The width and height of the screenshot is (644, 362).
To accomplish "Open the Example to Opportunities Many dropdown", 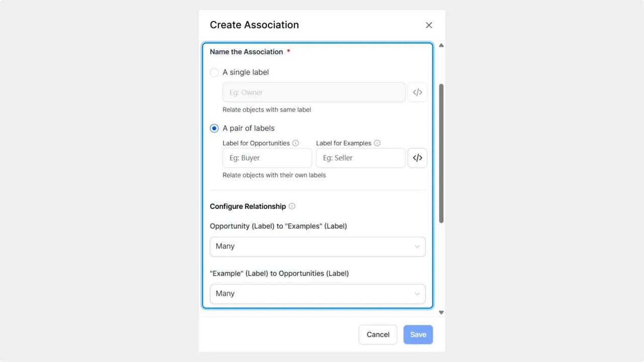I will [x=317, y=293].
